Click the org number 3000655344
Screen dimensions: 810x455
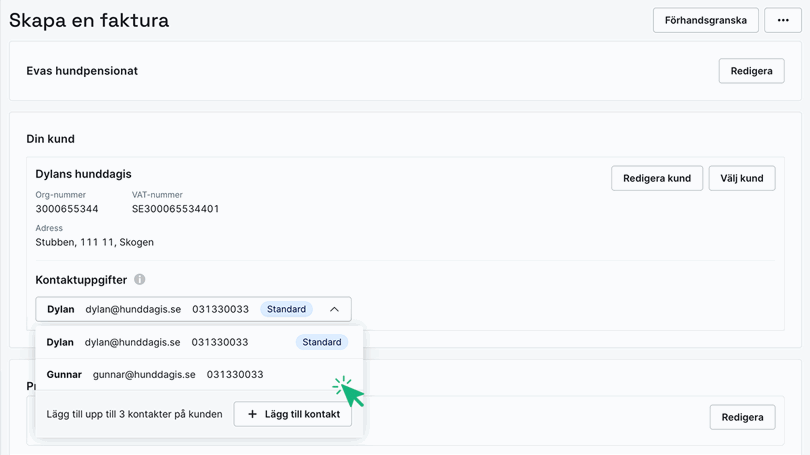(67, 209)
